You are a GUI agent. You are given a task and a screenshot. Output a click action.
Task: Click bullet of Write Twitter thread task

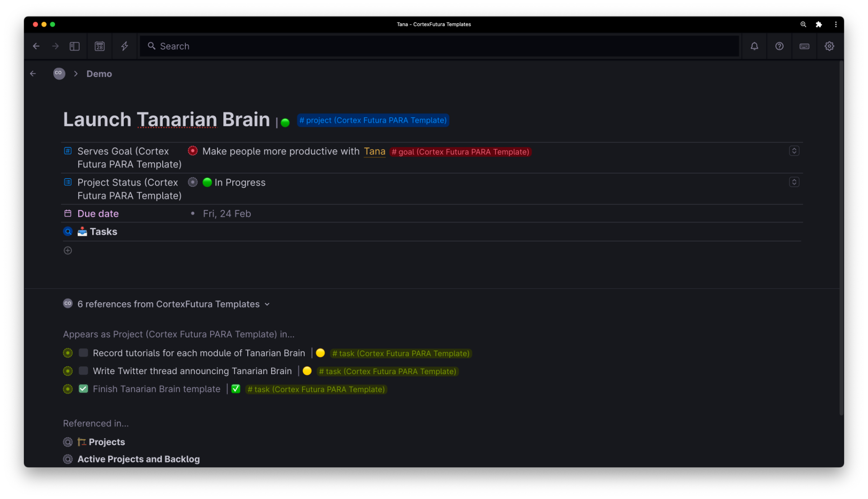(68, 371)
